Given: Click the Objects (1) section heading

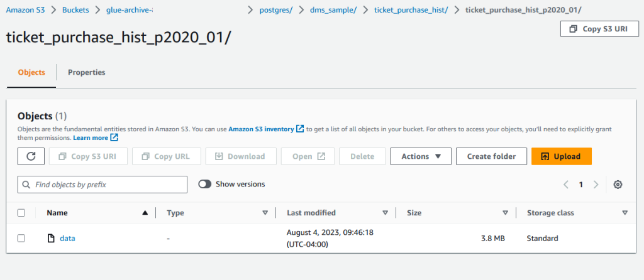Looking at the screenshot, I should (42, 116).
